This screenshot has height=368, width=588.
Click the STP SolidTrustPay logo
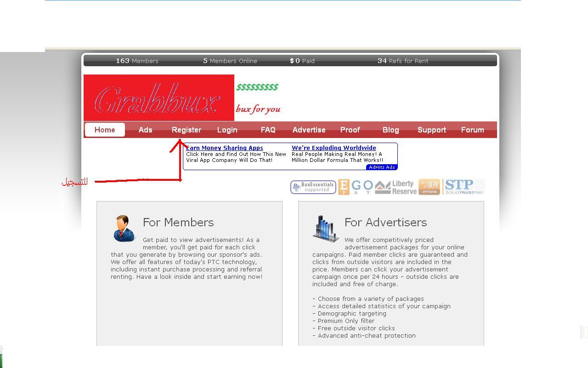464,187
